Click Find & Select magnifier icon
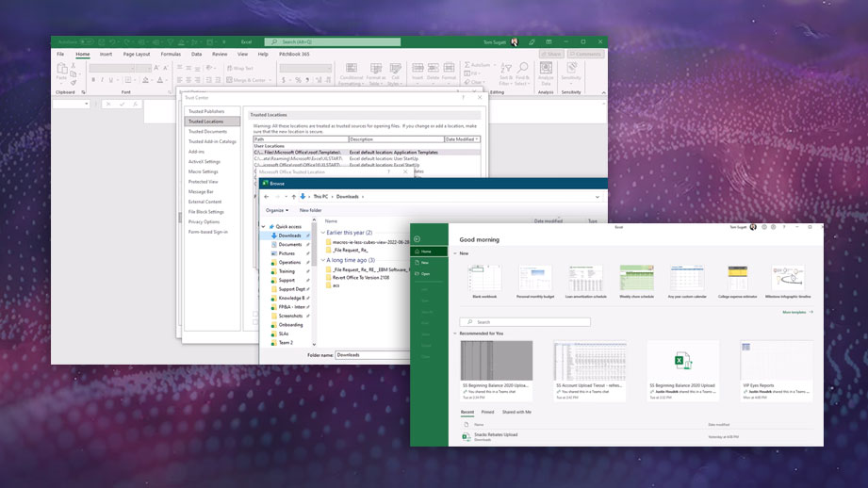The image size is (868, 488). pos(522,69)
